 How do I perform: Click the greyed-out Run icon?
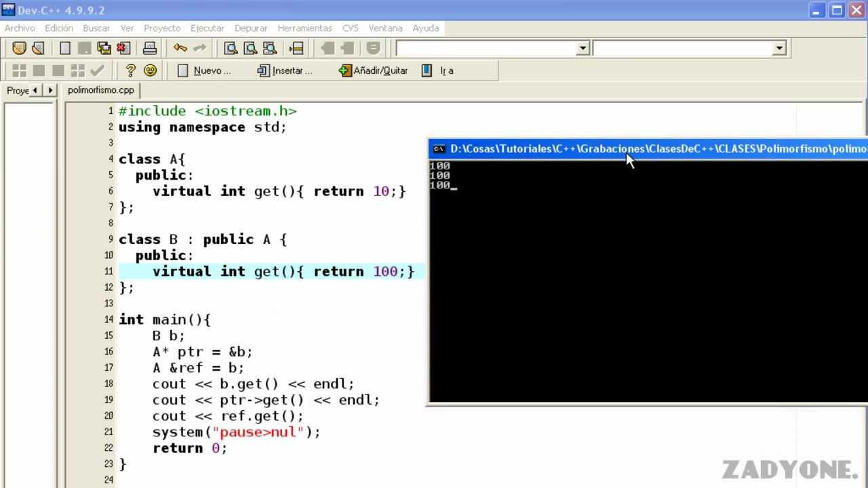(39, 70)
